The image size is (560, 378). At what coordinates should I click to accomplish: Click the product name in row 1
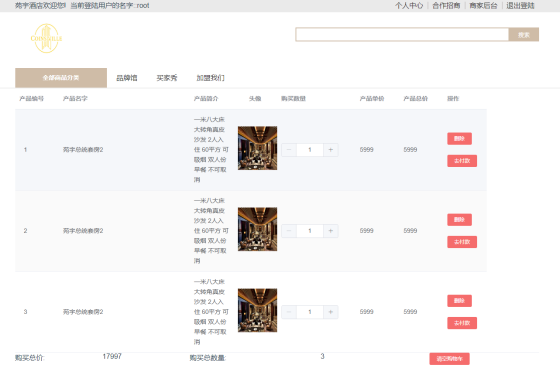pyautogui.click(x=83, y=150)
